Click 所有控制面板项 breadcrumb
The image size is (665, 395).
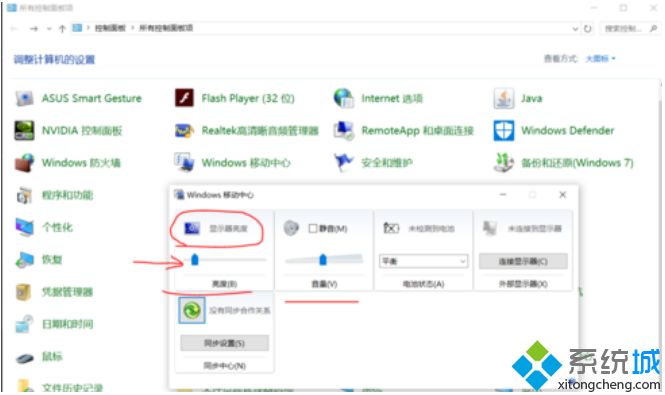(x=166, y=28)
